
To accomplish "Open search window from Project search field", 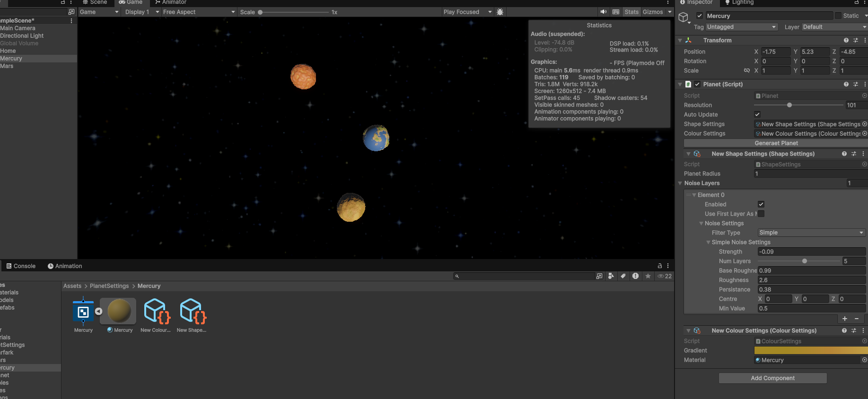I will click(x=599, y=276).
